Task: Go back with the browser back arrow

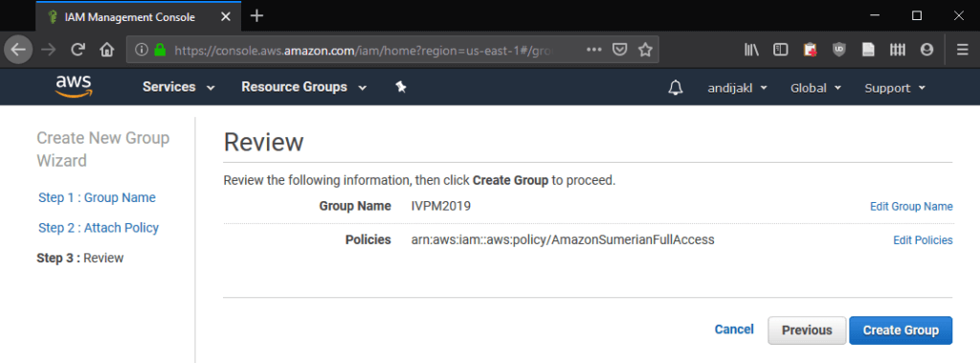Action: point(18,50)
